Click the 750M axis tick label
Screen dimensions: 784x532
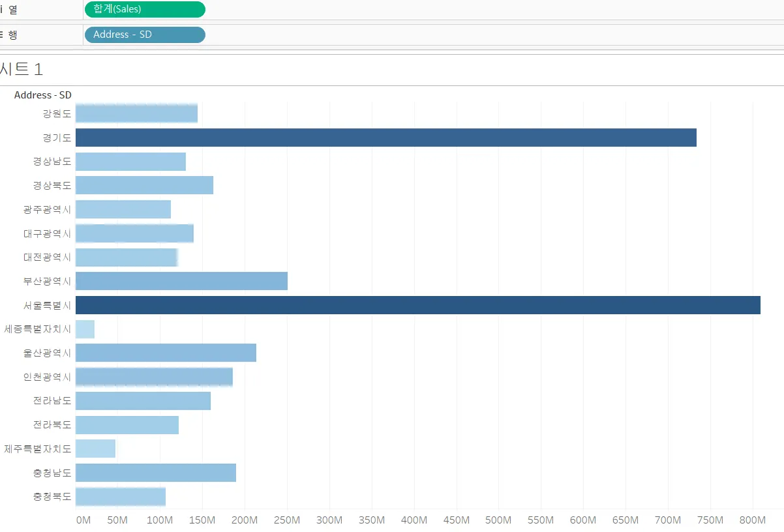point(710,520)
